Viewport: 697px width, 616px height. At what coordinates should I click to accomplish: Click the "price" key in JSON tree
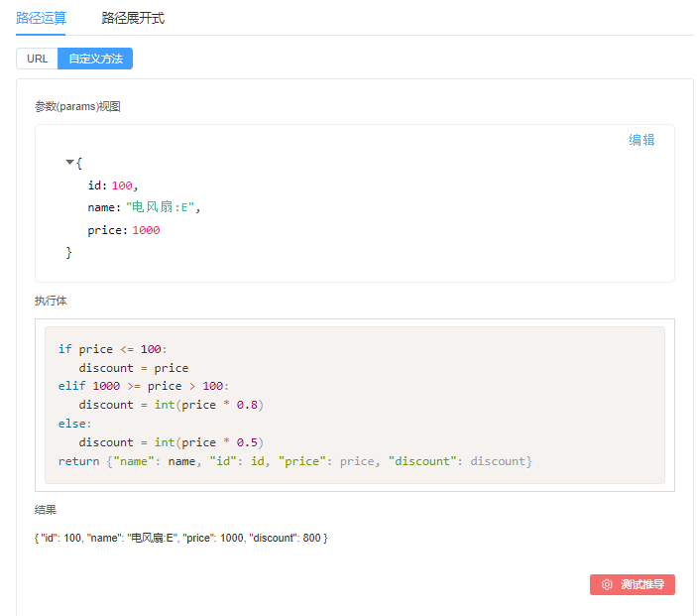(106, 230)
